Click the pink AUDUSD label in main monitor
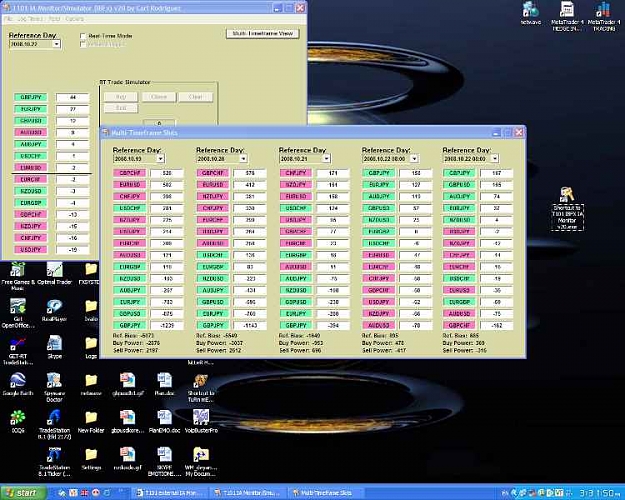The height and width of the screenshot is (500, 625). coord(31,132)
